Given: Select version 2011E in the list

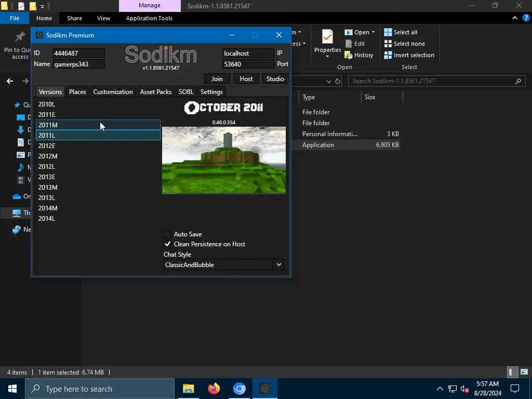Looking at the screenshot, I should coord(98,115).
